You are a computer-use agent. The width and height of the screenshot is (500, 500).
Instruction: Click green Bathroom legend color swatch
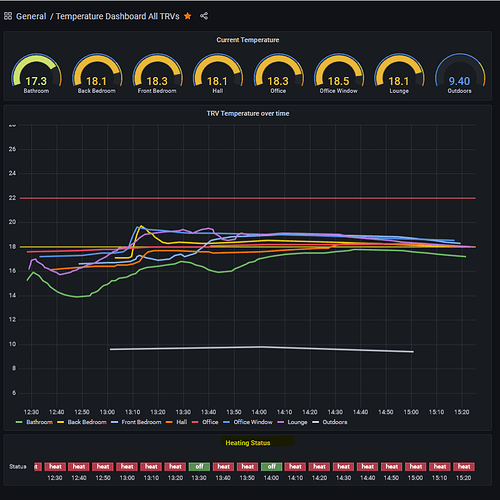point(19,422)
